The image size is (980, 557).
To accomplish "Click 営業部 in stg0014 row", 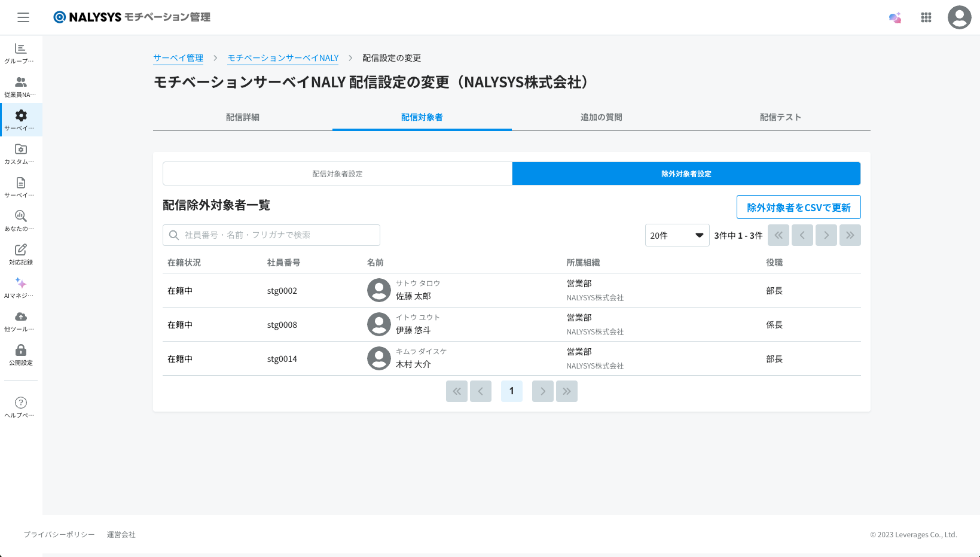I will tap(579, 352).
